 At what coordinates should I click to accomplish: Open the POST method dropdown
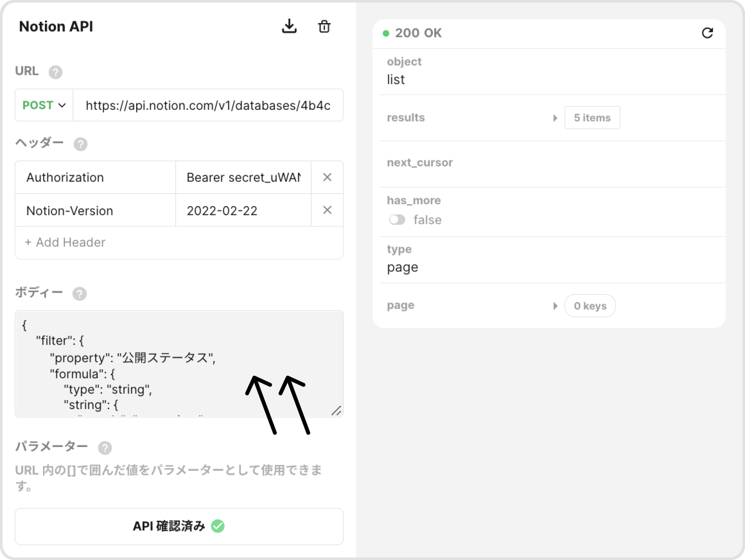(x=43, y=105)
